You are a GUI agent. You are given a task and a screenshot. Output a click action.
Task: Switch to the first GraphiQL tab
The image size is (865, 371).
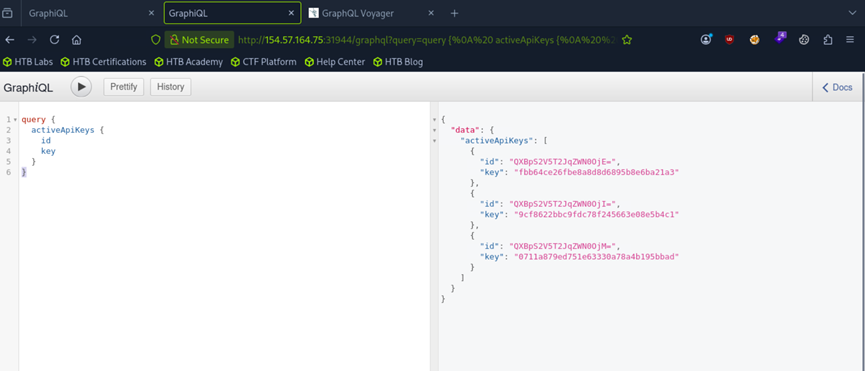pyautogui.click(x=91, y=13)
